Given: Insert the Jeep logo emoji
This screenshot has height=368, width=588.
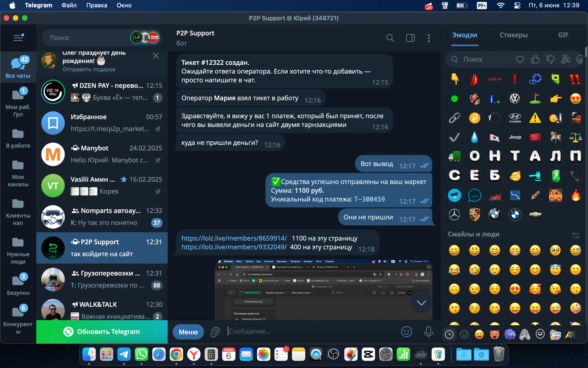Looking at the screenshot, I should (x=515, y=137).
